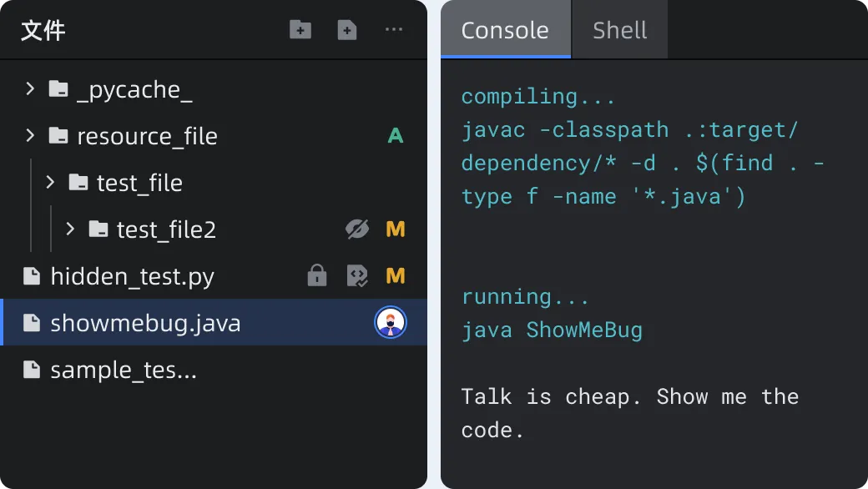Image resolution: width=868 pixels, height=489 pixels.
Task: Expand the resource_file folder chevron
Action: click(31, 135)
